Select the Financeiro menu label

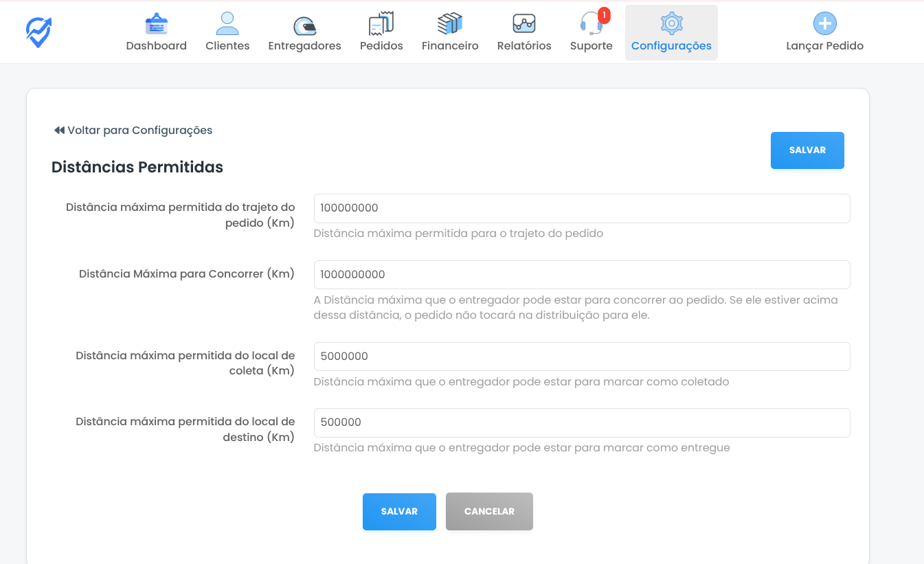pyautogui.click(x=450, y=46)
